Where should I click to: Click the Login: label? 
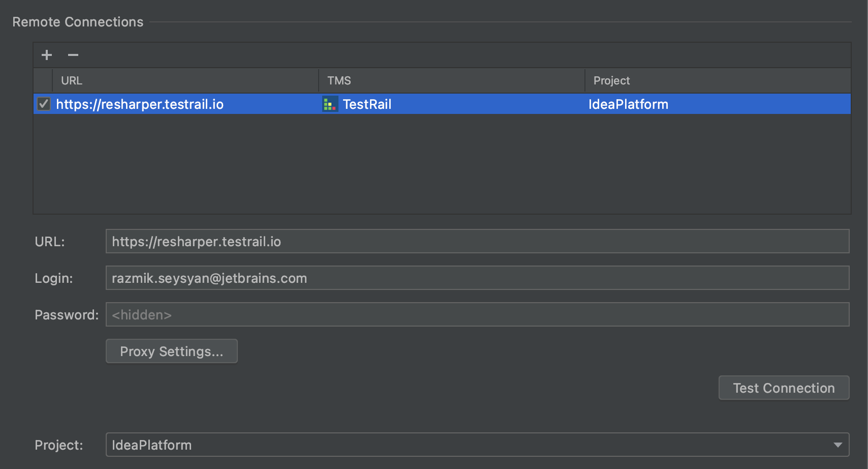pyautogui.click(x=54, y=278)
